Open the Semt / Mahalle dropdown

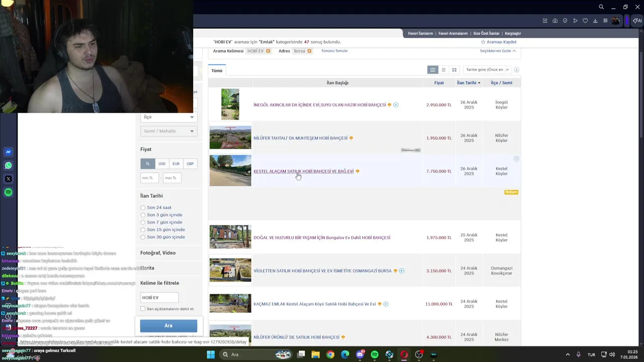coord(169,131)
